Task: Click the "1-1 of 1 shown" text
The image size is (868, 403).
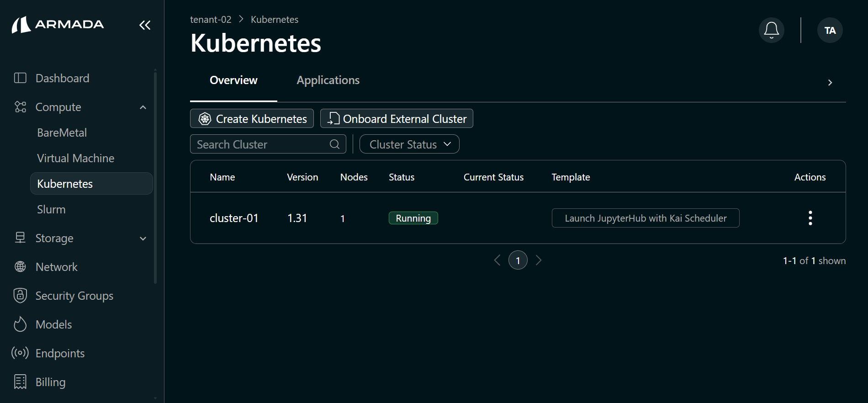Action: (x=815, y=260)
